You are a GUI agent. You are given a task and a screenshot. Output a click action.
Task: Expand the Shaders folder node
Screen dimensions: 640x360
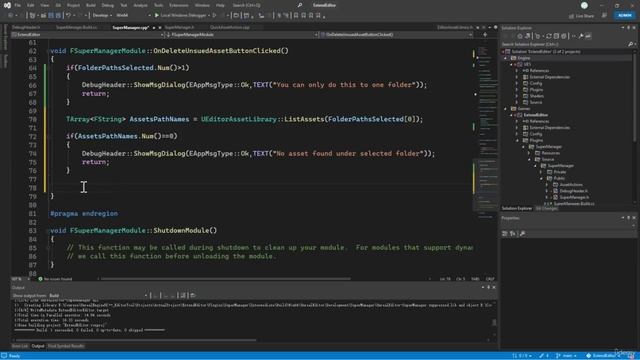[x=517, y=96]
